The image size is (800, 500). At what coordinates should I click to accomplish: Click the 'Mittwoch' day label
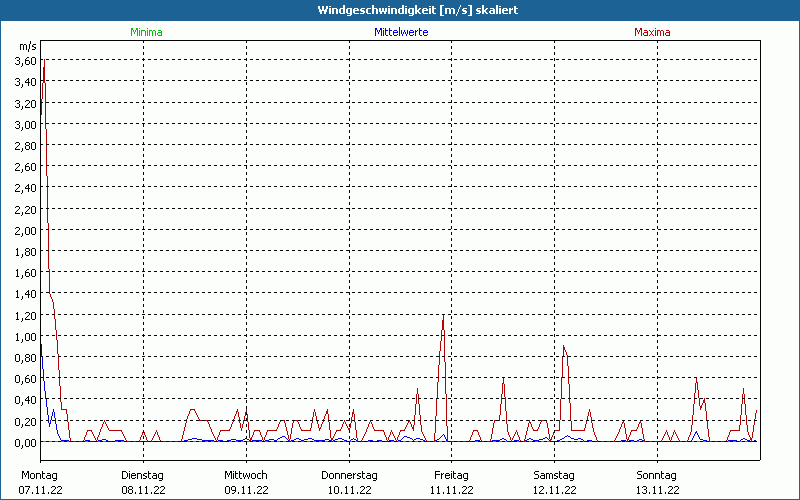[246, 476]
